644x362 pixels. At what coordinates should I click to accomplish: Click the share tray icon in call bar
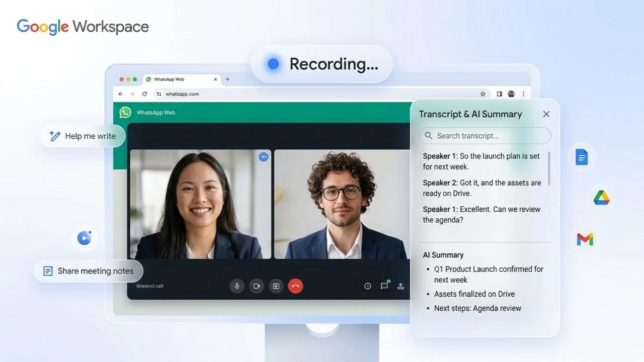(400, 286)
